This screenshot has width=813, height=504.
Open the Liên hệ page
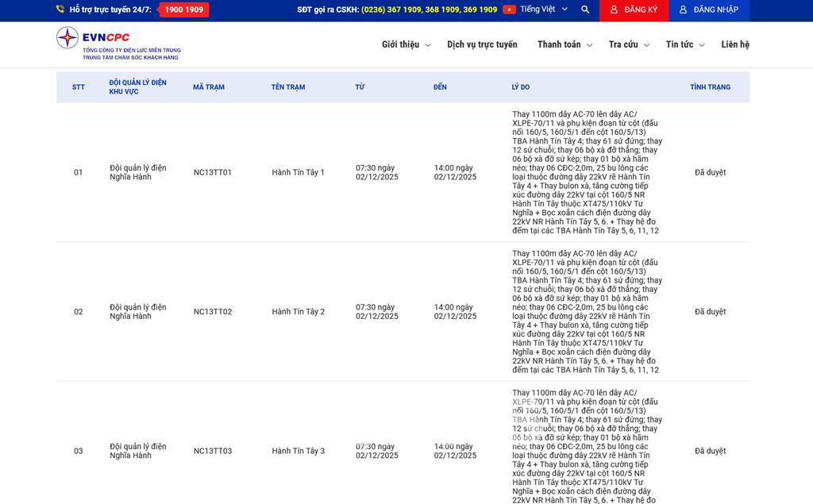click(734, 44)
